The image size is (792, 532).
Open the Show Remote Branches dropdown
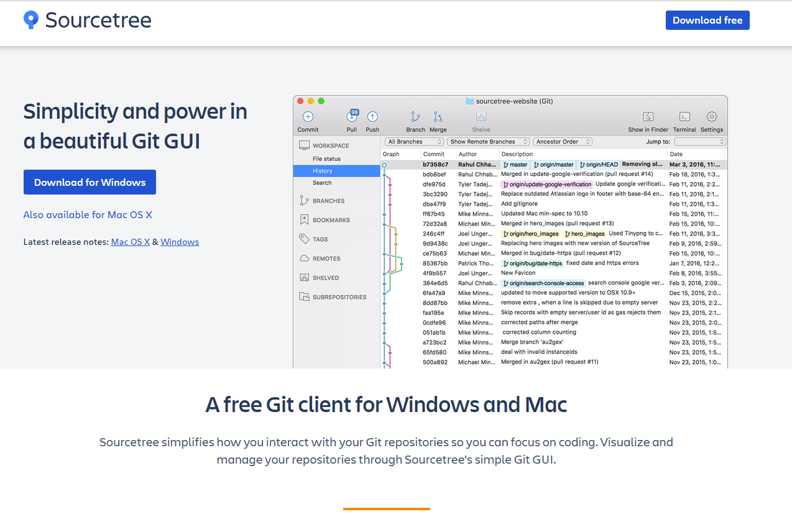[x=488, y=142]
